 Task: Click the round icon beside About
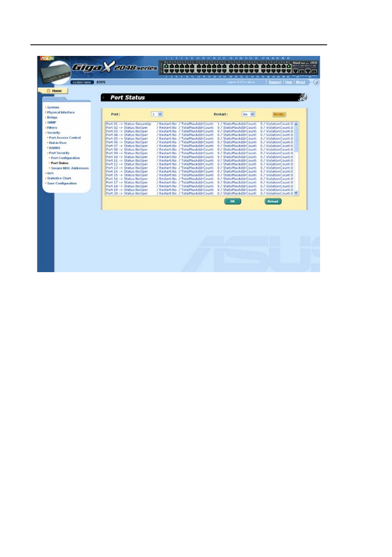[x=316, y=82]
